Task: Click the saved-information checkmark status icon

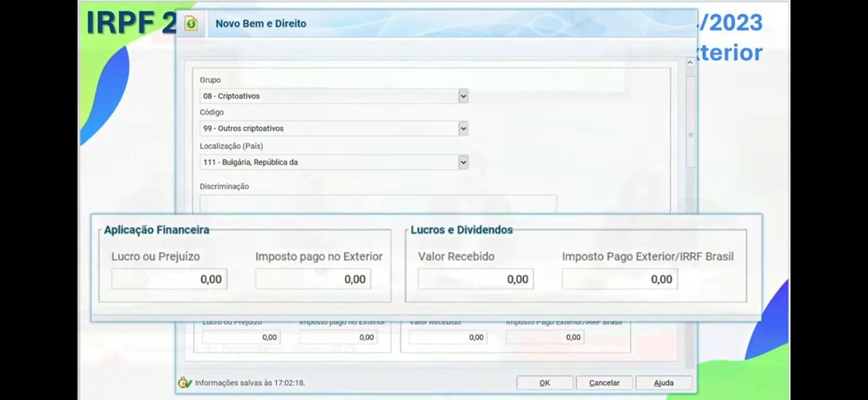Action: (x=185, y=382)
